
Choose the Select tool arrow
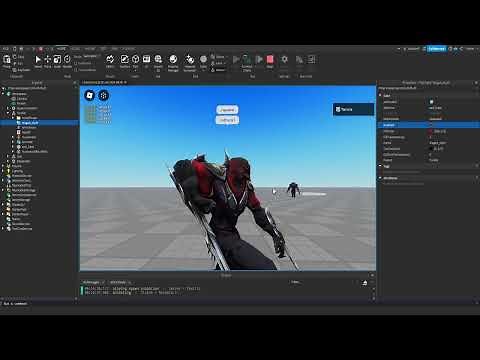pos(38,59)
